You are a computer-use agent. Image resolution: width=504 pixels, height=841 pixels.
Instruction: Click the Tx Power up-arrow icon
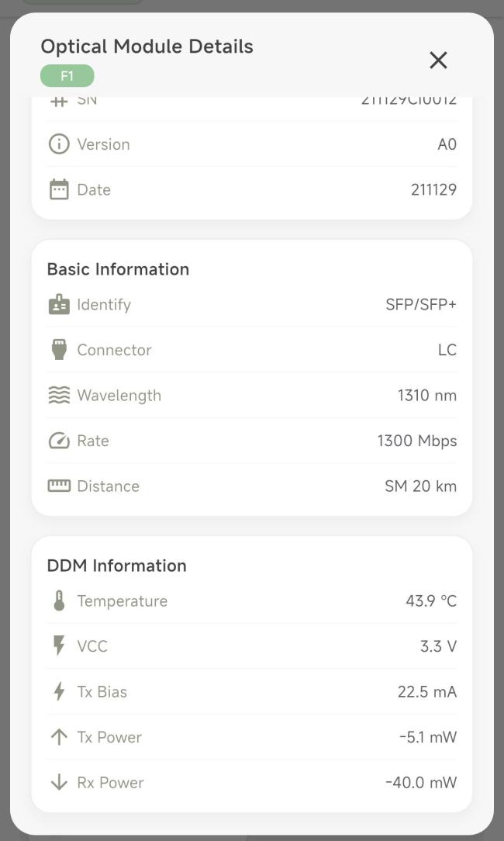59,737
